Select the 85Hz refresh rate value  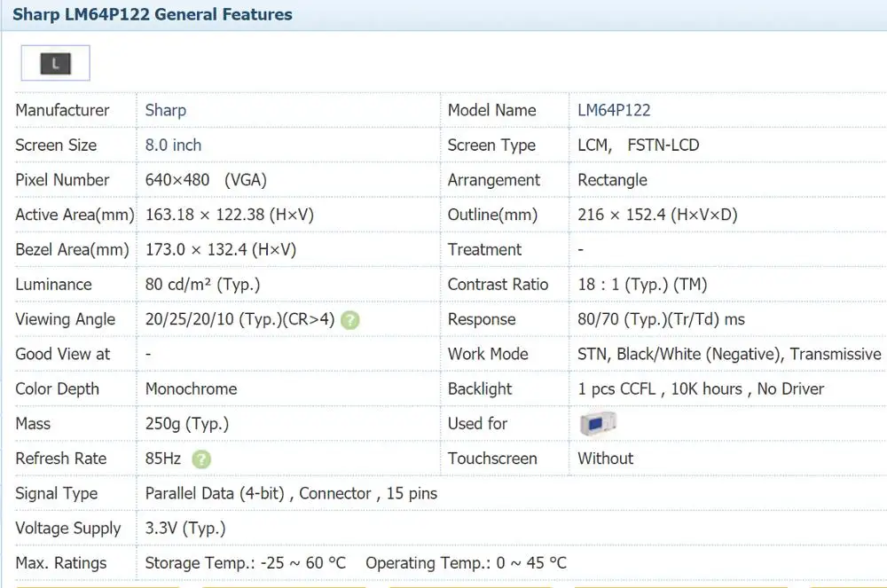[163, 459]
